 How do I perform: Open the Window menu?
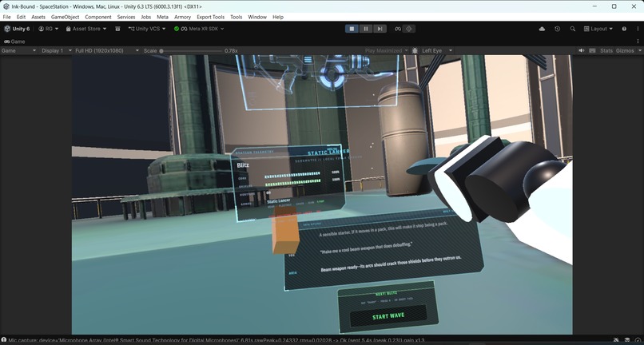[257, 17]
